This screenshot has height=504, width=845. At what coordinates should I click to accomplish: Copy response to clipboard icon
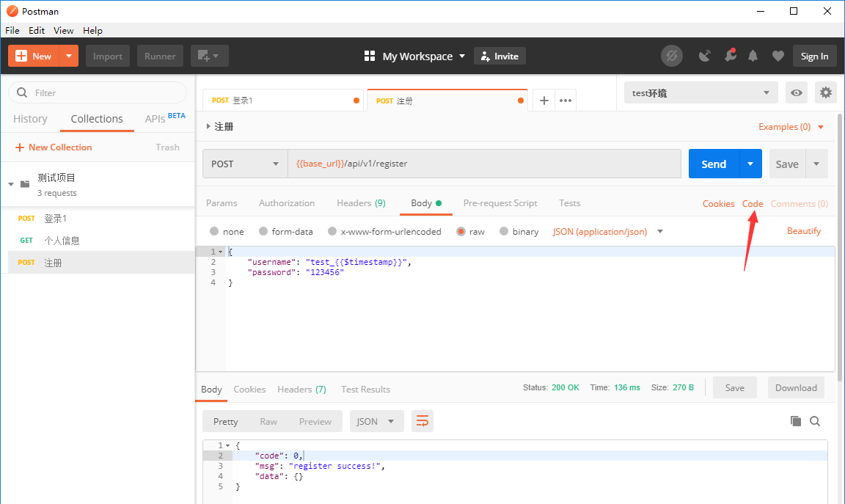coord(795,421)
